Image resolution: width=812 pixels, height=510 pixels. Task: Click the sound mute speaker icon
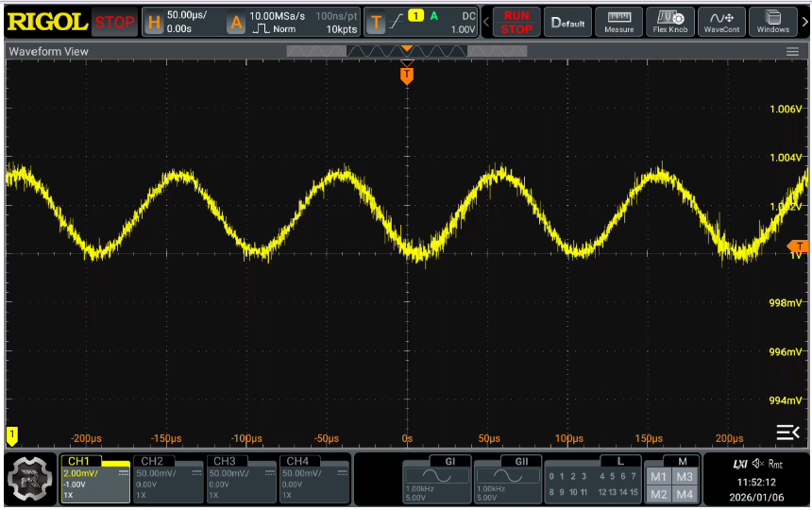pyautogui.click(x=757, y=464)
